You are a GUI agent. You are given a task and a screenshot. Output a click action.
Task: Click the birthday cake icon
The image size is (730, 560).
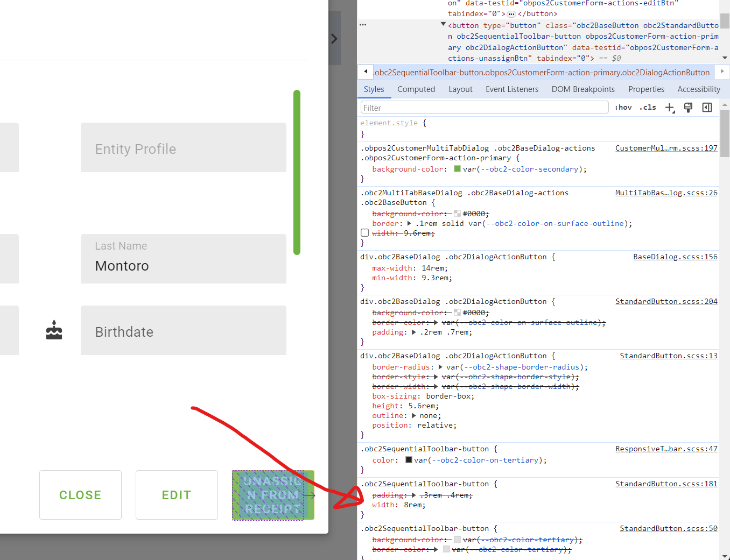click(x=54, y=330)
